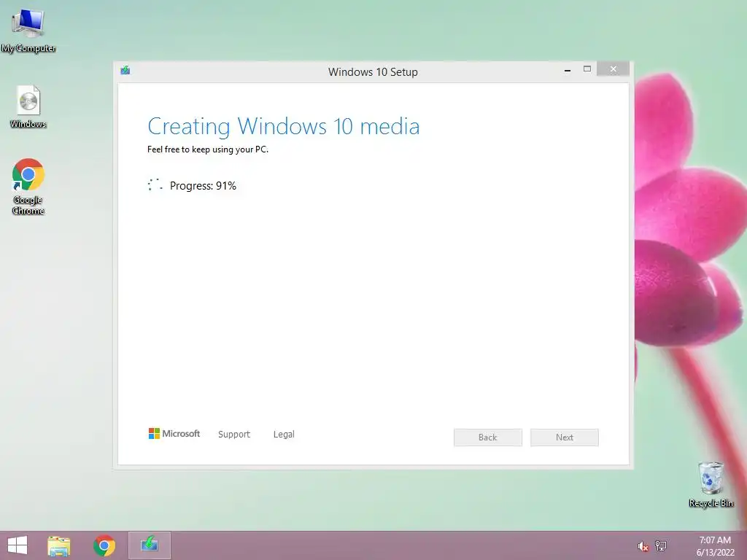Open the Legal link

tap(284, 435)
